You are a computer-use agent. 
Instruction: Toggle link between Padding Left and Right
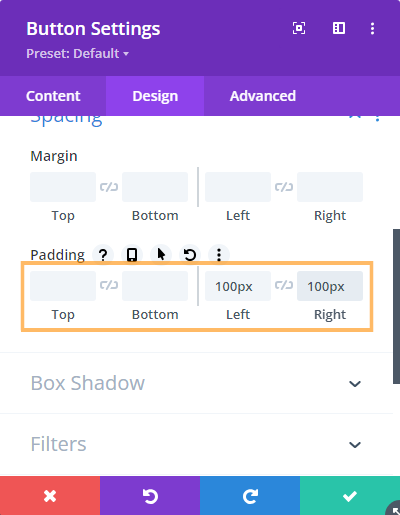pos(284,285)
